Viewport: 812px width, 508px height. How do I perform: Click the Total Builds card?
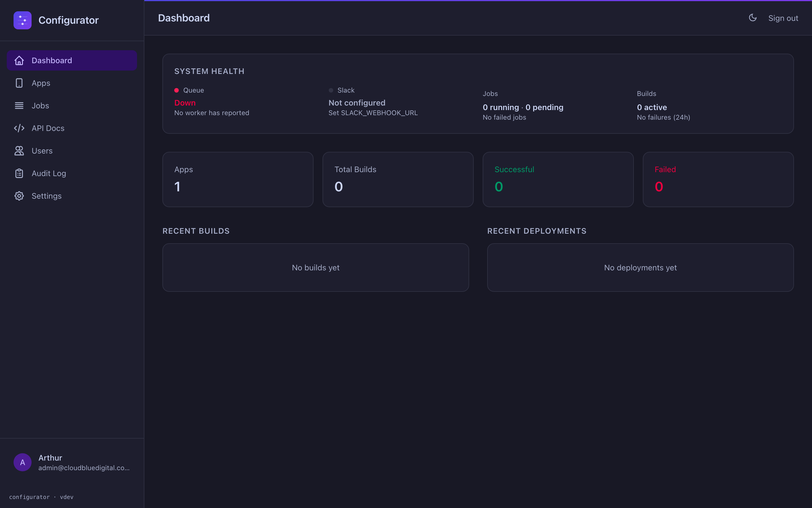(398, 179)
